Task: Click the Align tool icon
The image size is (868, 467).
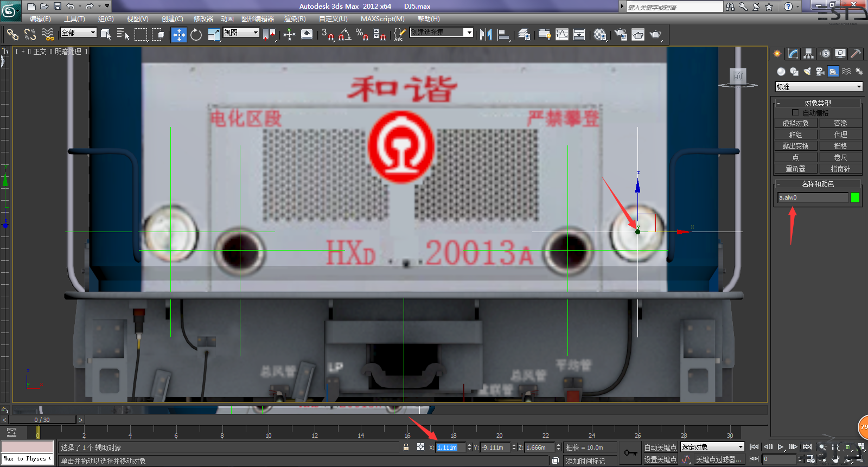Action: point(503,34)
